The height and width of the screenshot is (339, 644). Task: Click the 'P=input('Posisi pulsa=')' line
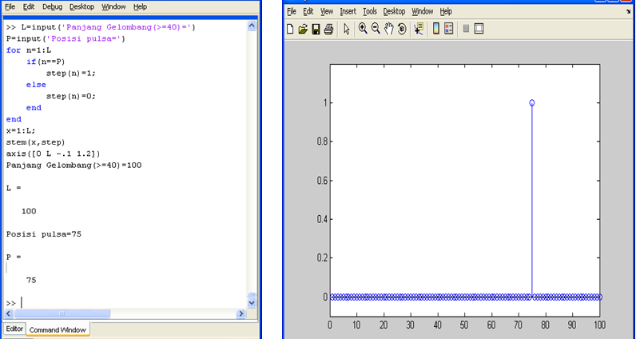(x=66, y=38)
